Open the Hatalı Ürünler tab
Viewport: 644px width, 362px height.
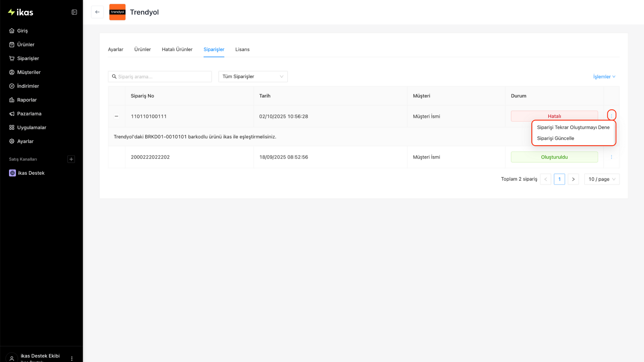pos(177,50)
